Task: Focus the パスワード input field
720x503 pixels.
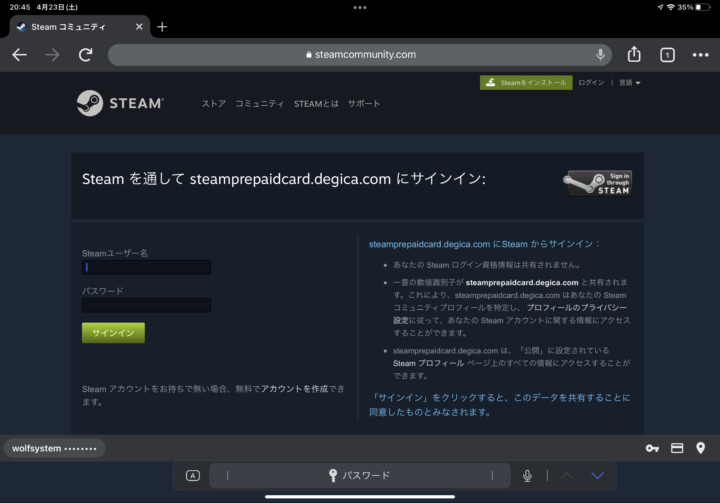Action: tap(146, 305)
